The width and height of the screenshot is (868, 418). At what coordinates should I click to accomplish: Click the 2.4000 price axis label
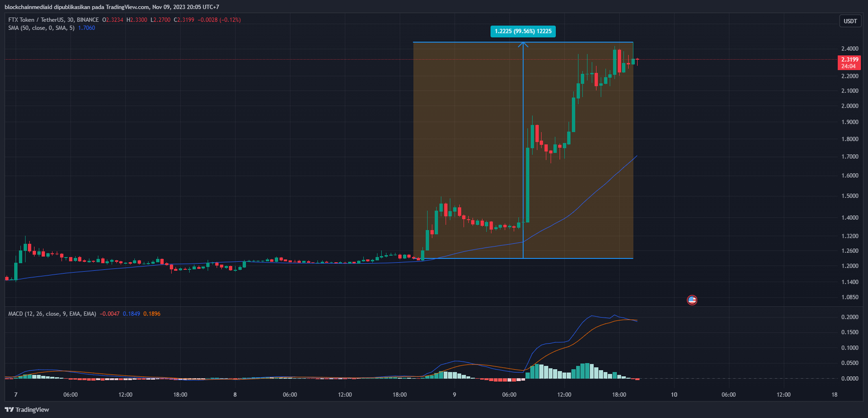(850, 49)
